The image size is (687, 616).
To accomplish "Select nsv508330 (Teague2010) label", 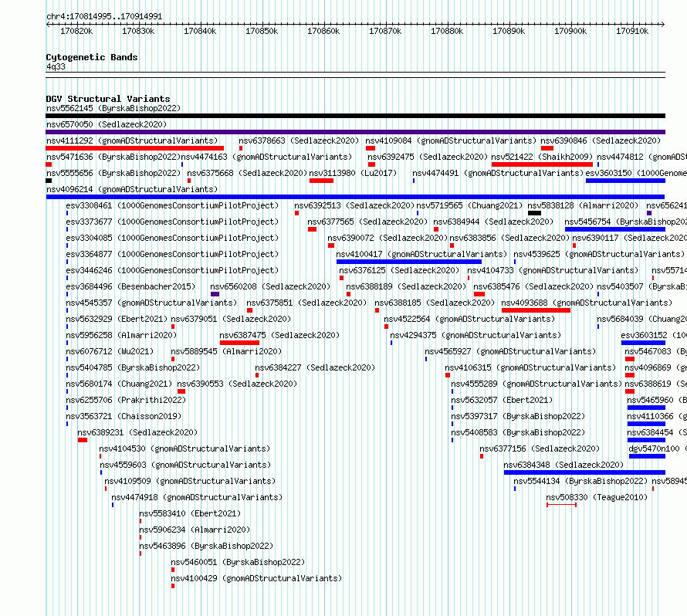I will (597, 497).
